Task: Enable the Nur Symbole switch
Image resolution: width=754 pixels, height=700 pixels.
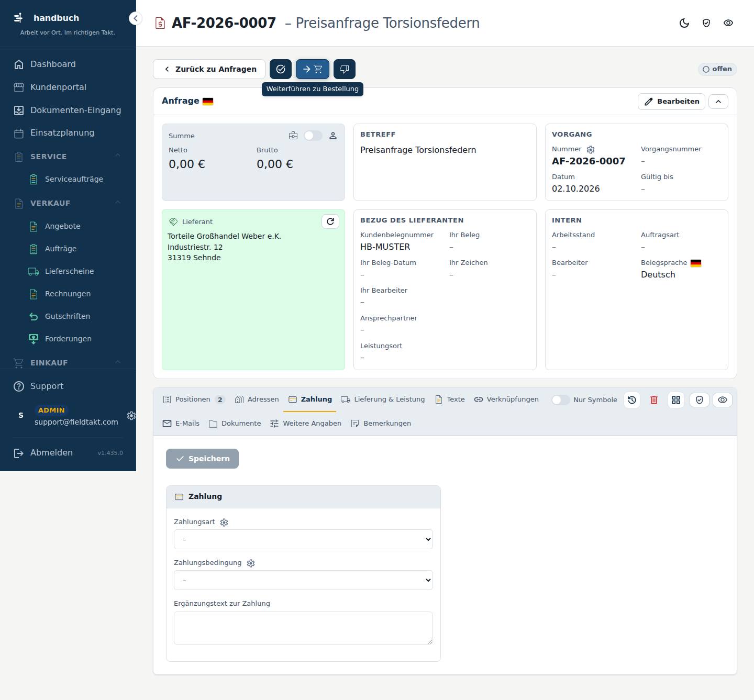Action: point(560,400)
